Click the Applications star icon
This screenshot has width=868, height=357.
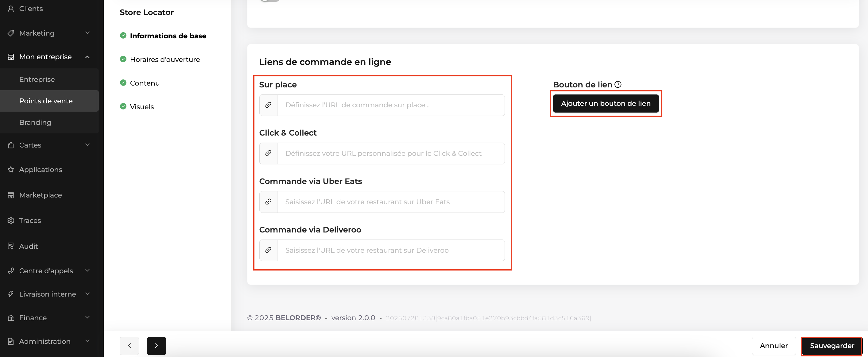click(11, 169)
